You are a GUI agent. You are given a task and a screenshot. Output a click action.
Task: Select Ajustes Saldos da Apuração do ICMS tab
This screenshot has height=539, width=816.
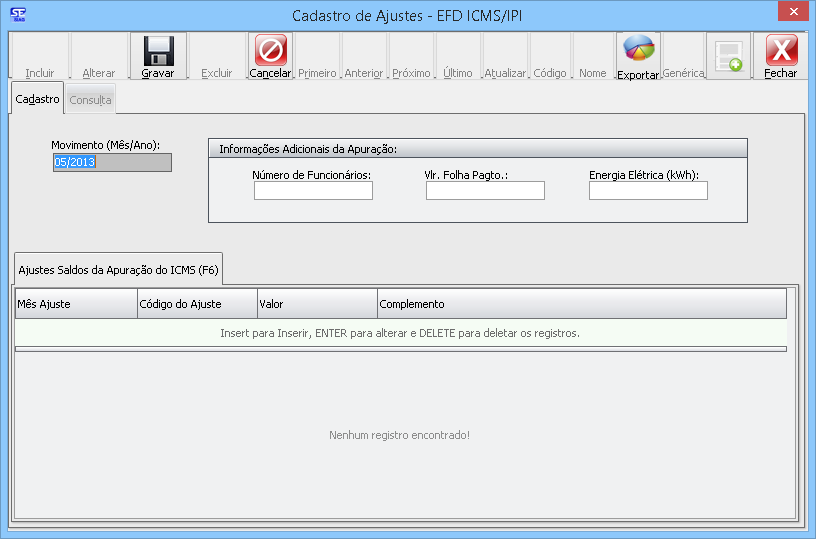119,270
